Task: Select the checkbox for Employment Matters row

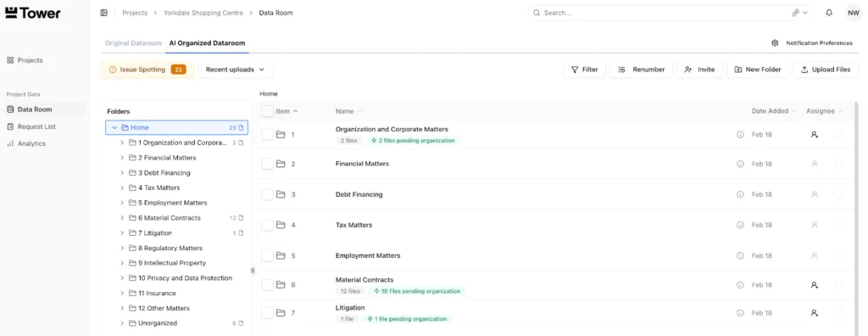Action: [267, 255]
